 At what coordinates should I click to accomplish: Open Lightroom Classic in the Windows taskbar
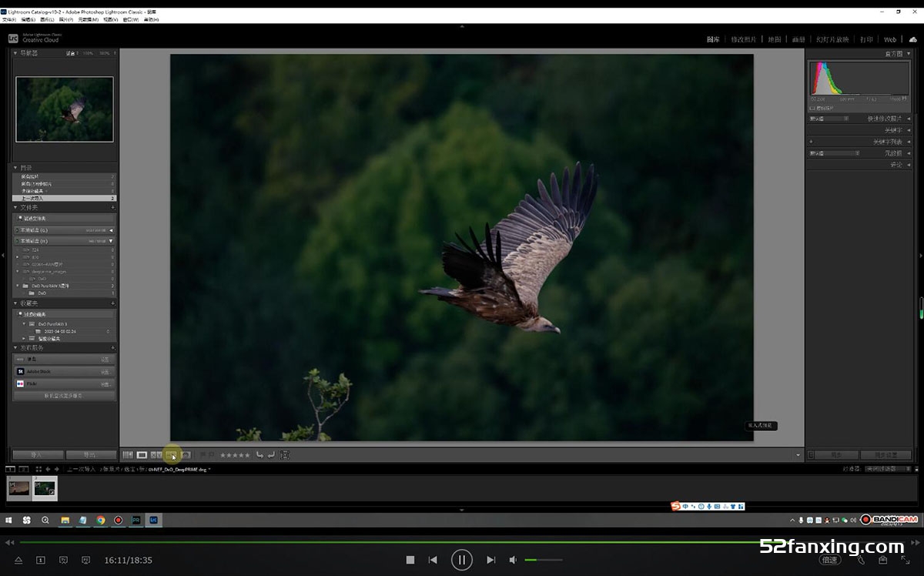(154, 520)
